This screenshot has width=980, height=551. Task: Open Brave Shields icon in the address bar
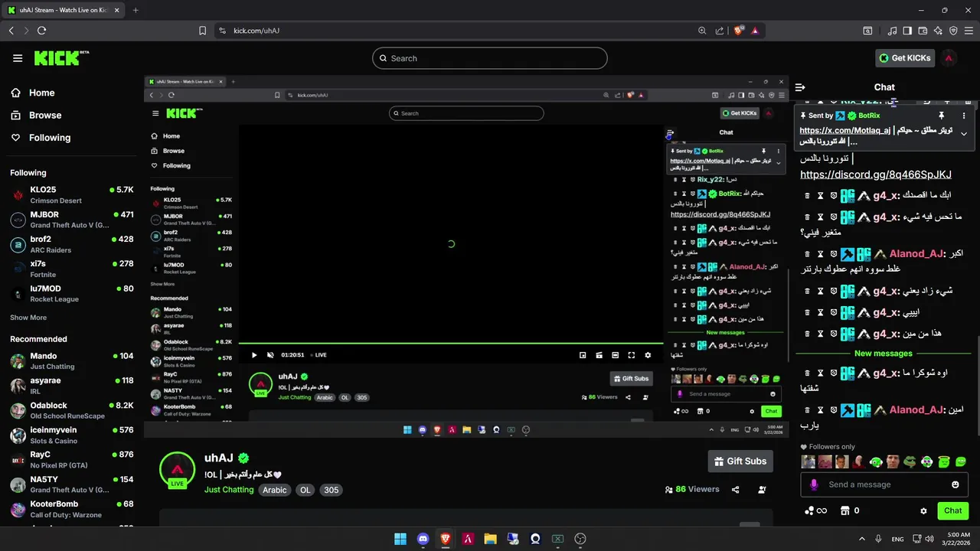pyautogui.click(x=739, y=31)
